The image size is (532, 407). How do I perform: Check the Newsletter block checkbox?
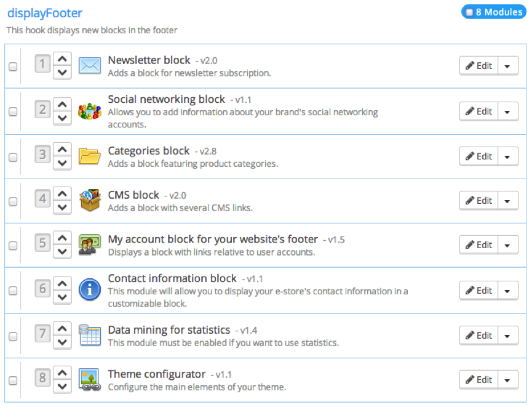13,67
